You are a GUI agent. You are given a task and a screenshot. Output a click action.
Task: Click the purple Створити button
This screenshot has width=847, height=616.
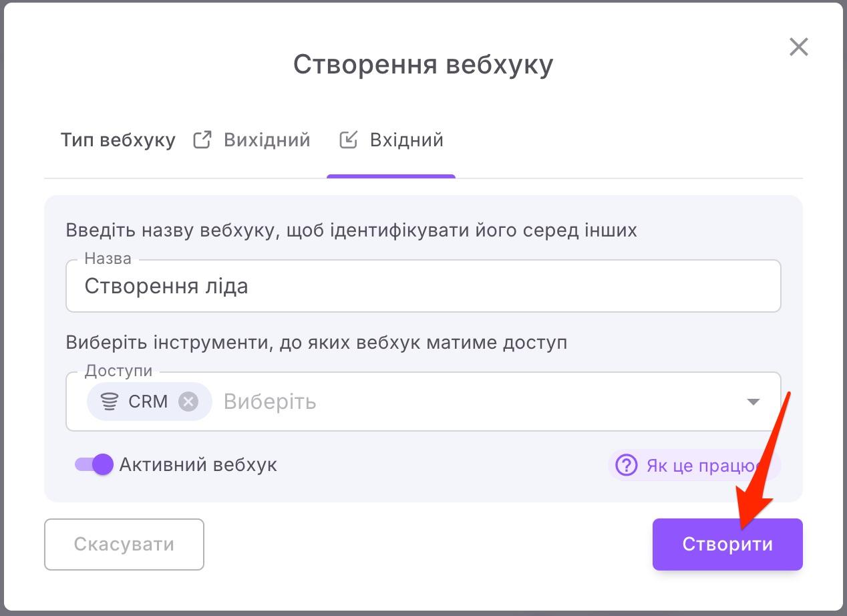tap(727, 544)
